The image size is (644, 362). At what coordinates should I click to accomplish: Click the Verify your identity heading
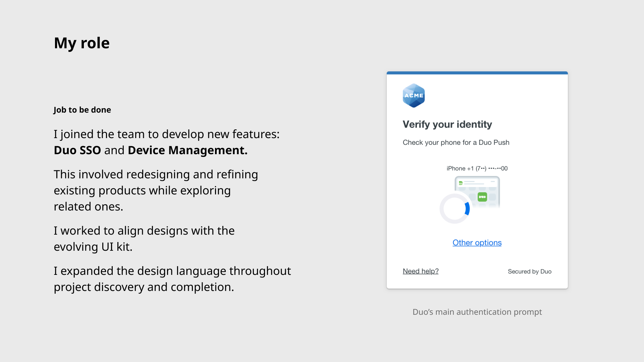447,125
